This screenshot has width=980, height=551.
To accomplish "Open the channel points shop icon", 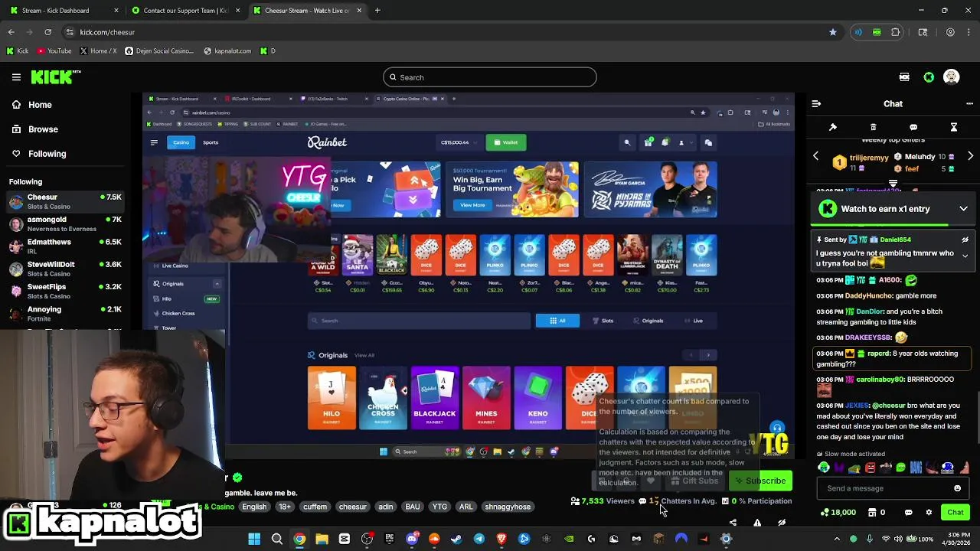I will click(872, 512).
